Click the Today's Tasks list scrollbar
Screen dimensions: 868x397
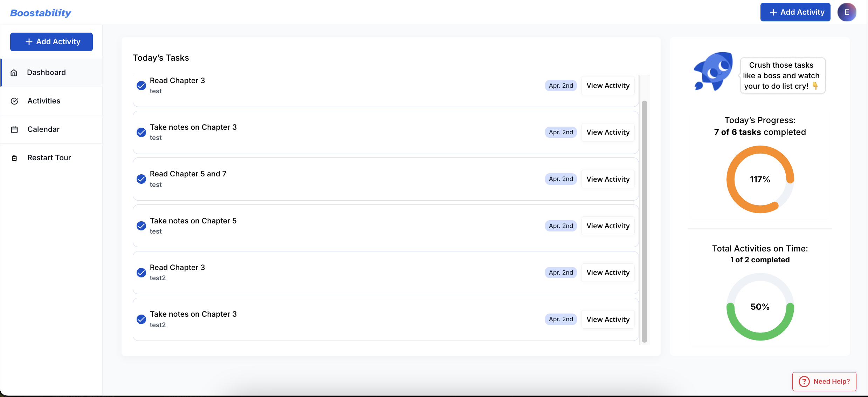coord(644,221)
